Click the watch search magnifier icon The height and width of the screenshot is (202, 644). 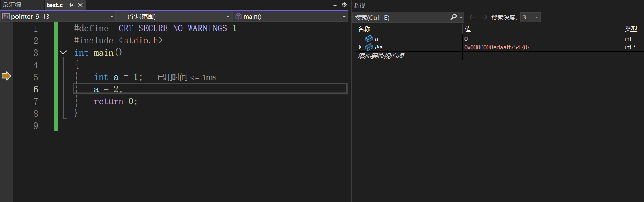453,17
